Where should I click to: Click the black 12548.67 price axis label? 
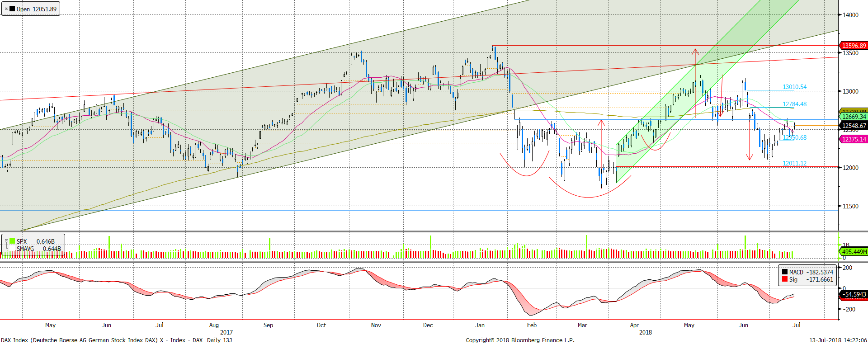(x=854, y=126)
